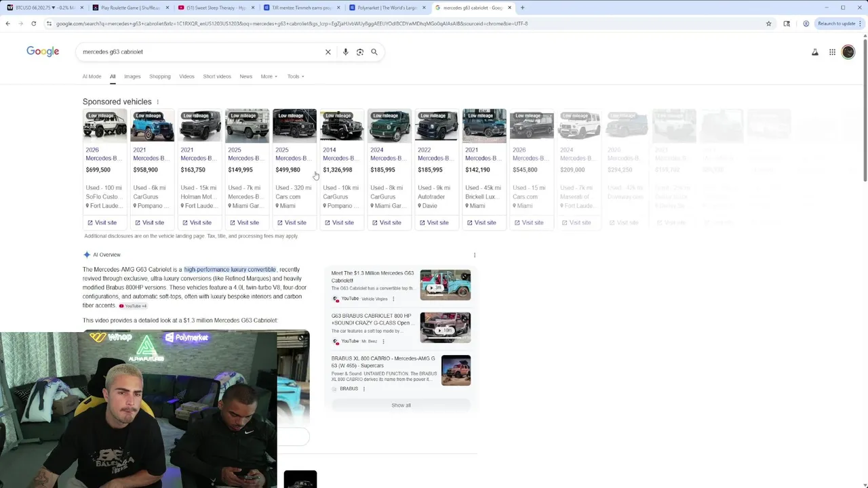This screenshot has height=488, width=868.
Task: Open the Short videos search tab
Action: 217,77
